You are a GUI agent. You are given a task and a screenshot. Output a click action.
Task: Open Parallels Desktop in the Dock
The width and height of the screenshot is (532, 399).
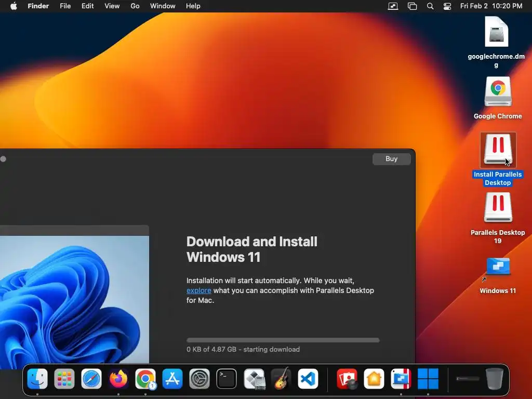point(401,379)
